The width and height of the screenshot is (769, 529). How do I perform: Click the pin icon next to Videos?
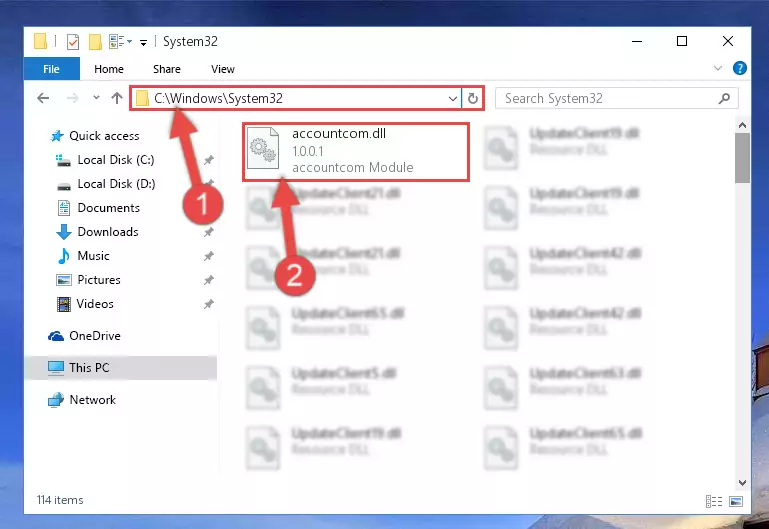pyautogui.click(x=208, y=304)
